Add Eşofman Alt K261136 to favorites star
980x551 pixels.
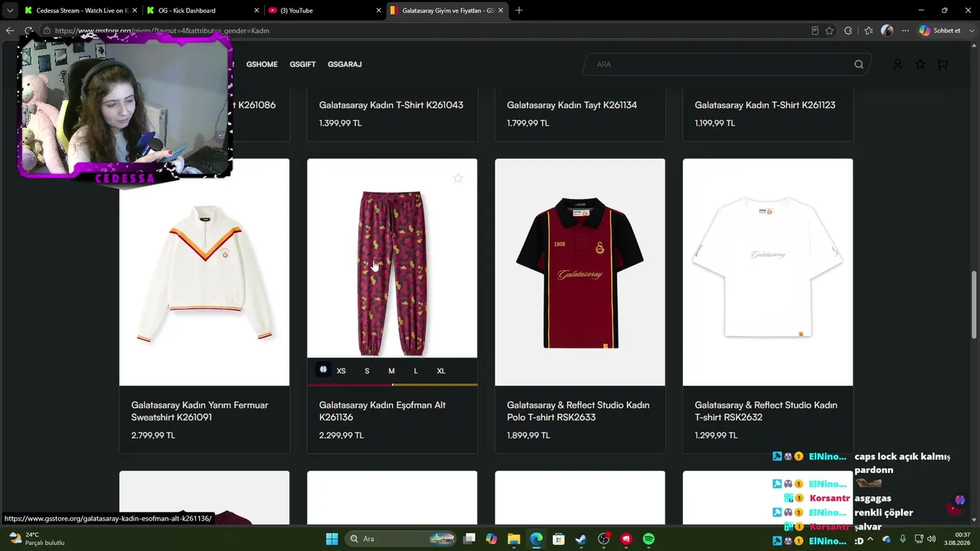(x=458, y=178)
